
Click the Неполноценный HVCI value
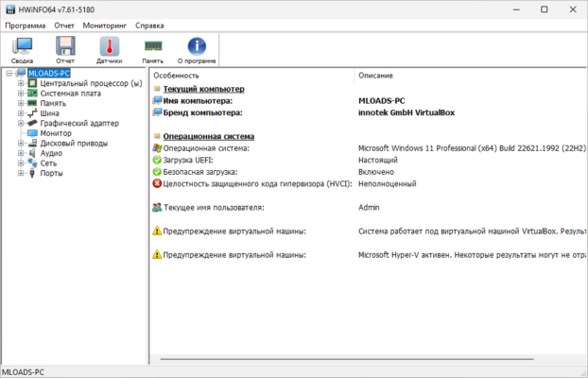[388, 183]
